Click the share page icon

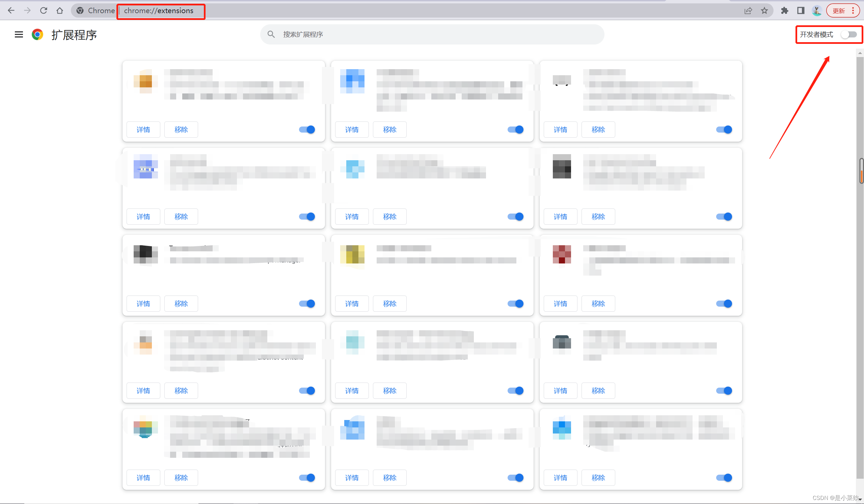(x=748, y=10)
